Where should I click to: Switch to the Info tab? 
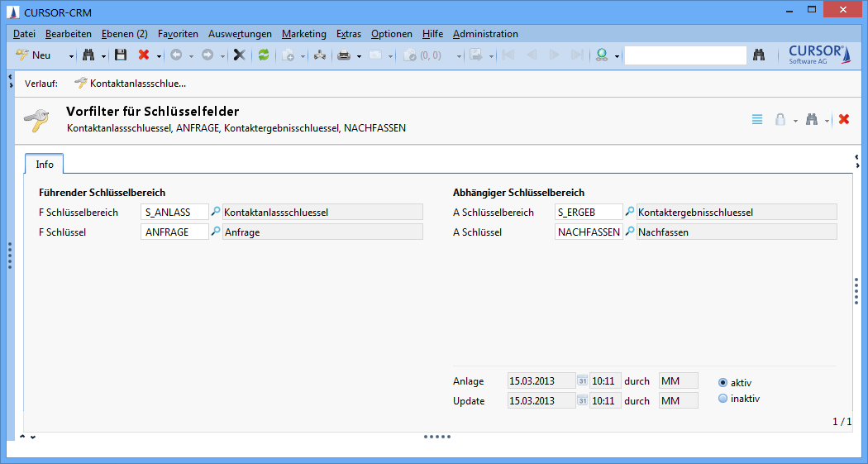click(x=45, y=164)
